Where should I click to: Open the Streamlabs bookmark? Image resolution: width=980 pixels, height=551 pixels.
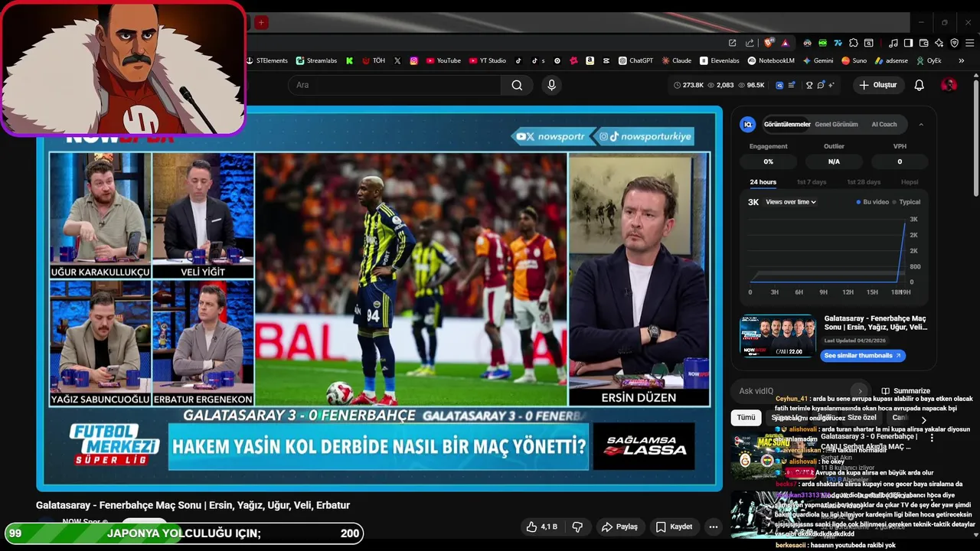point(316,60)
